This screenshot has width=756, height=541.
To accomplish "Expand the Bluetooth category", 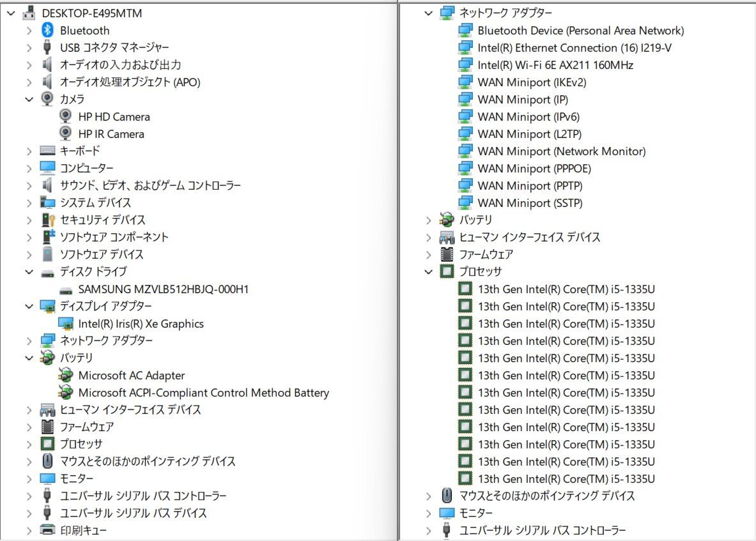I will coord(29,31).
